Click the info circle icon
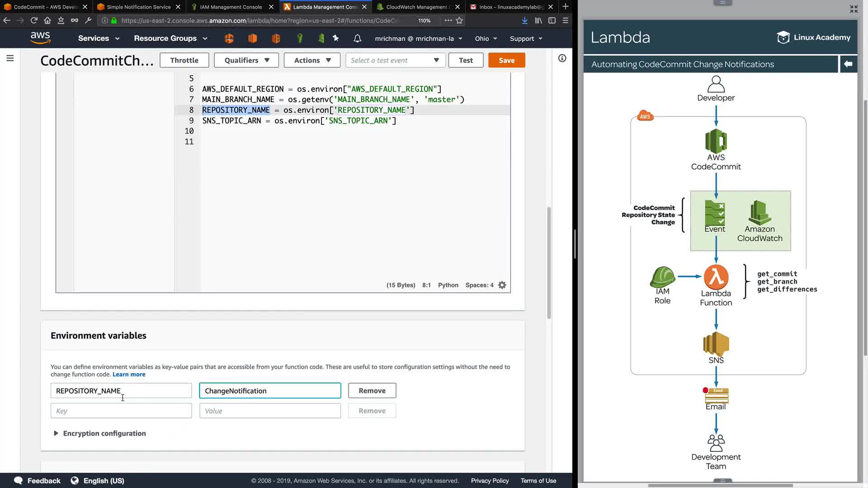Screen dimensions: 868x488 coord(562,58)
